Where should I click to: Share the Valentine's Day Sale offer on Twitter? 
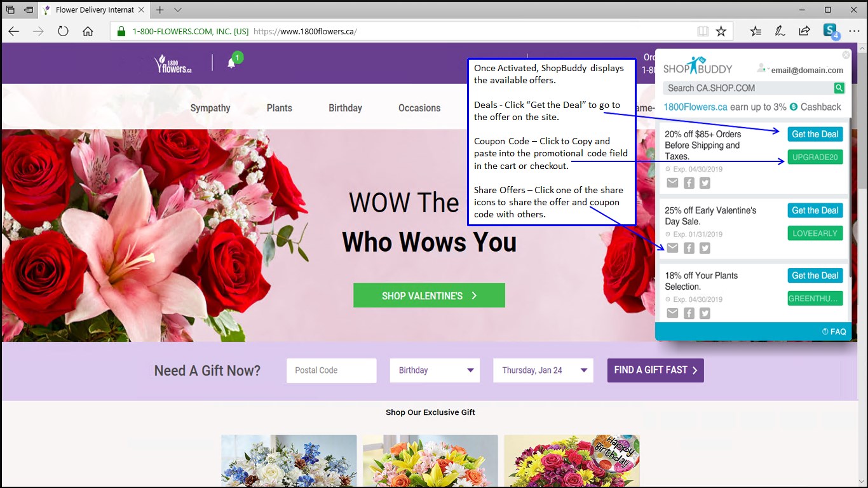point(705,248)
